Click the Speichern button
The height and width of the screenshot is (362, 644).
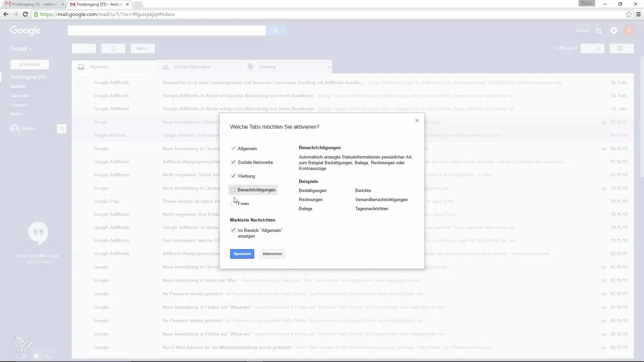[242, 254]
